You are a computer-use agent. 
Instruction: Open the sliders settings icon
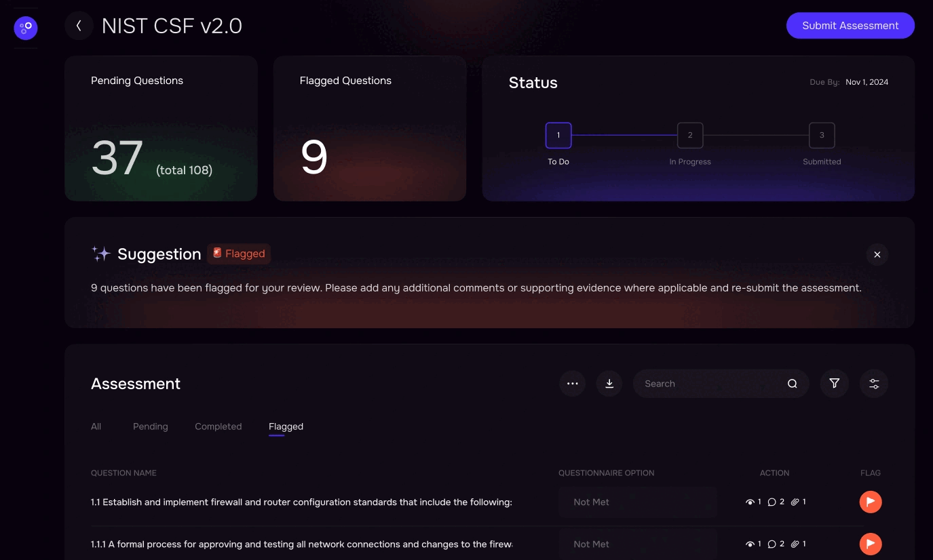coord(874,384)
